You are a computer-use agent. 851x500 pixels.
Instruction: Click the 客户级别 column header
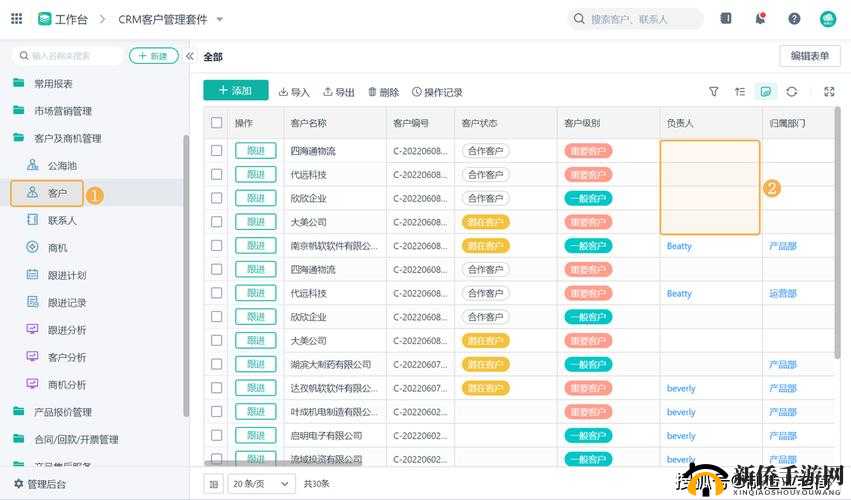[582, 123]
